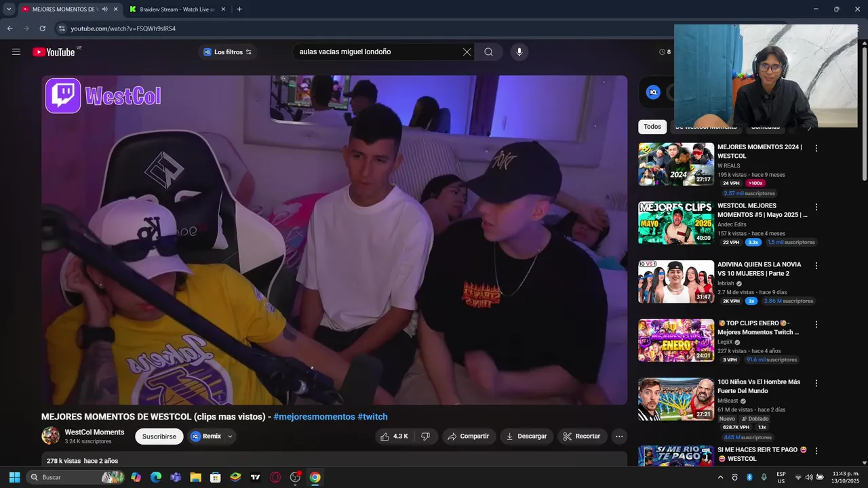Viewport: 868px width, 488px height.
Task: Open TOP CLIPS ENERO video thumbnail
Action: 676,340
